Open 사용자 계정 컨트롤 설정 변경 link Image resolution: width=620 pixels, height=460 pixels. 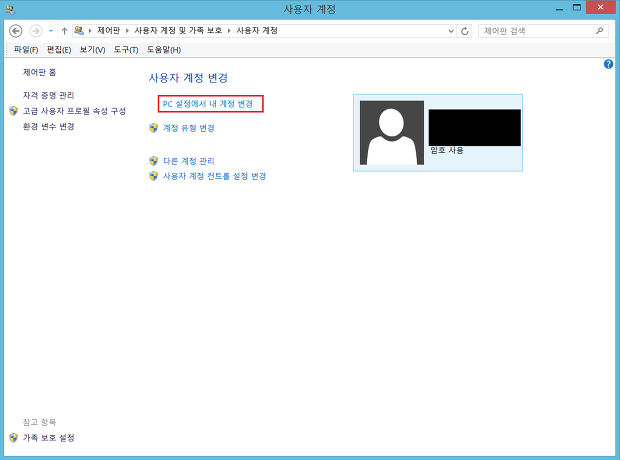point(214,176)
